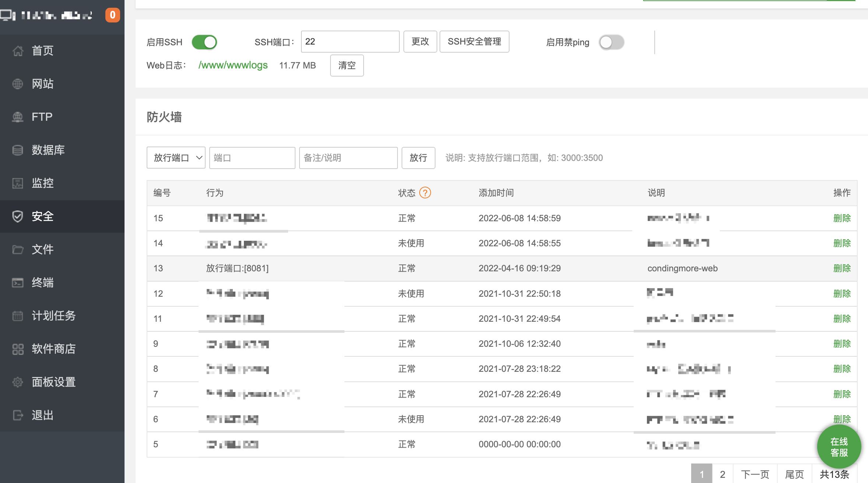Click the status help question mark icon
This screenshot has height=483, width=868.
(425, 193)
